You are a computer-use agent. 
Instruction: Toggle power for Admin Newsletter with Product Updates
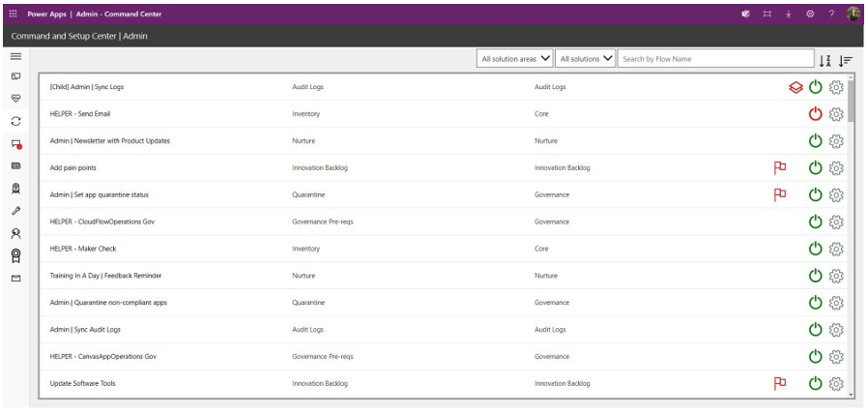click(815, 141)
